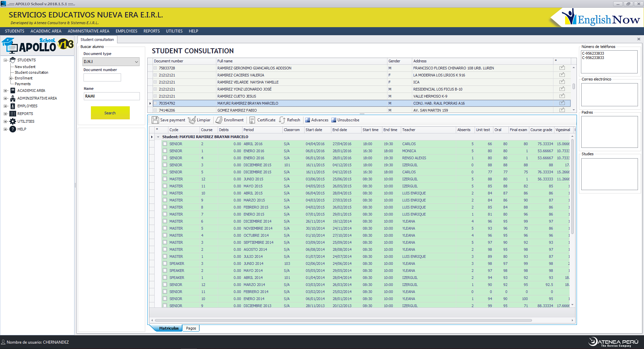Collapse the STUDENTS tree node
This screenshot has width=644, height=349.
click(5, 60)
